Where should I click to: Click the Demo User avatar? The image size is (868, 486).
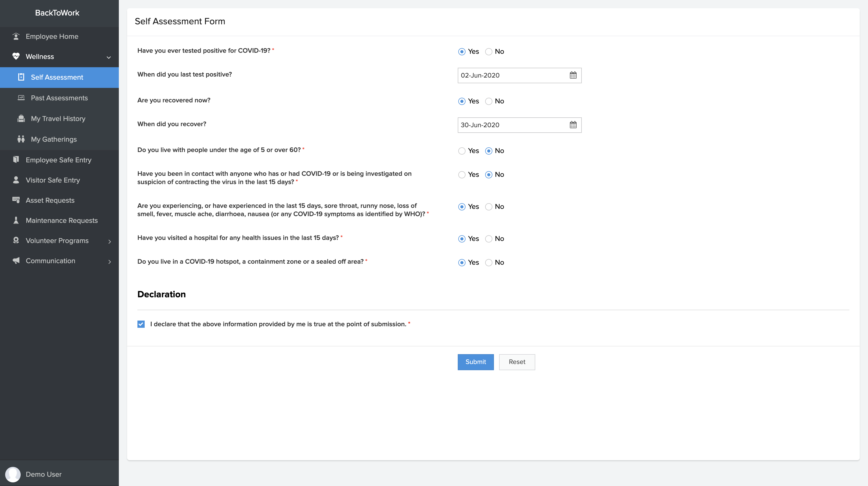13,474
